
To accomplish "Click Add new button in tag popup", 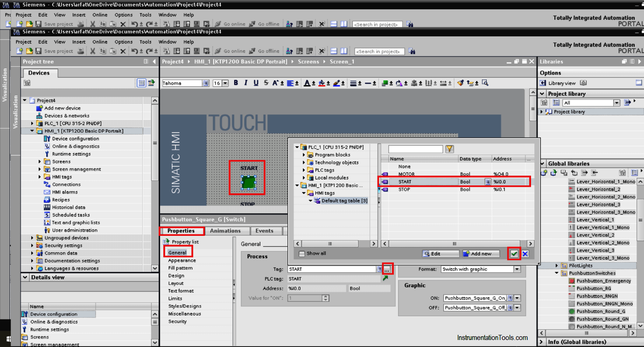I will click(x=481, y=254).
